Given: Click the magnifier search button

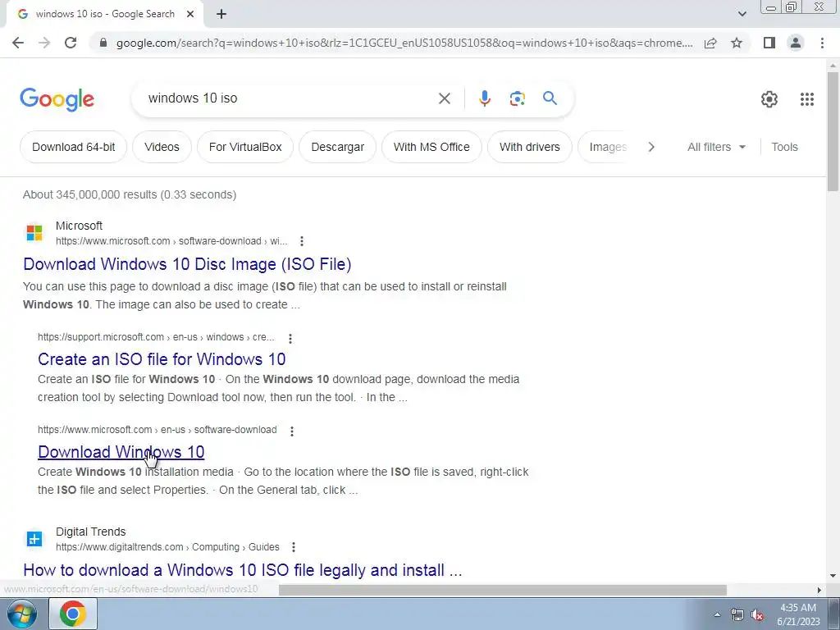Looking at the screenshot, I should pyautogui.click(x=550, y=98).
